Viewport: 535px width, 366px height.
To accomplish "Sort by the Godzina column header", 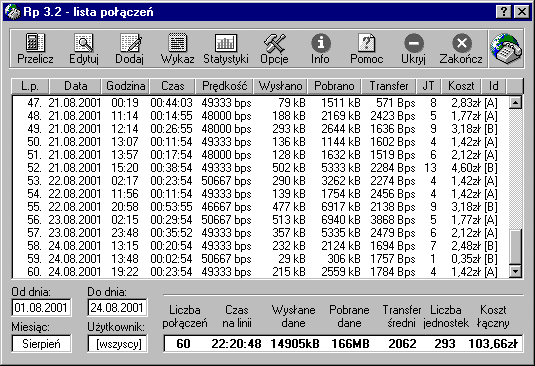I will click(x=126, y=86).
